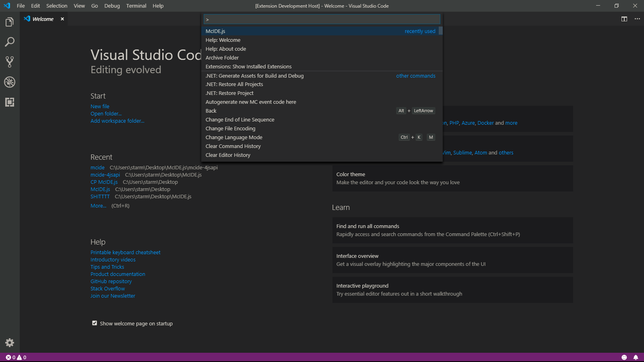This screenshot has height=362, width=644.
Task: Open the Debug view in activity bar
Action: (10, 82)
